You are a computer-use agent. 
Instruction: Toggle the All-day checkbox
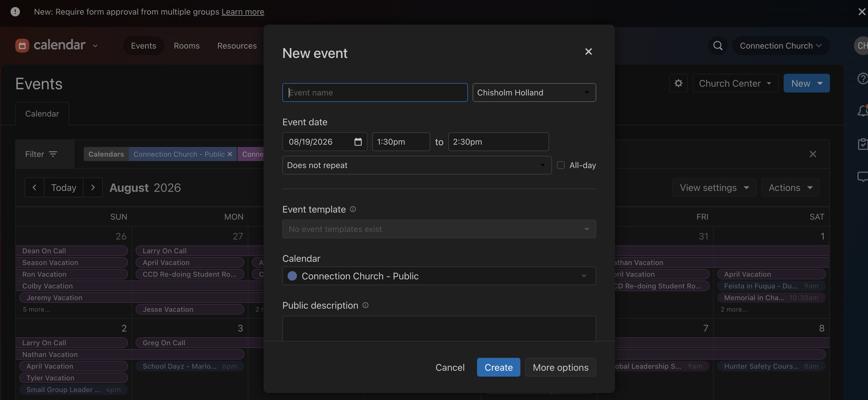pos(561,165)
